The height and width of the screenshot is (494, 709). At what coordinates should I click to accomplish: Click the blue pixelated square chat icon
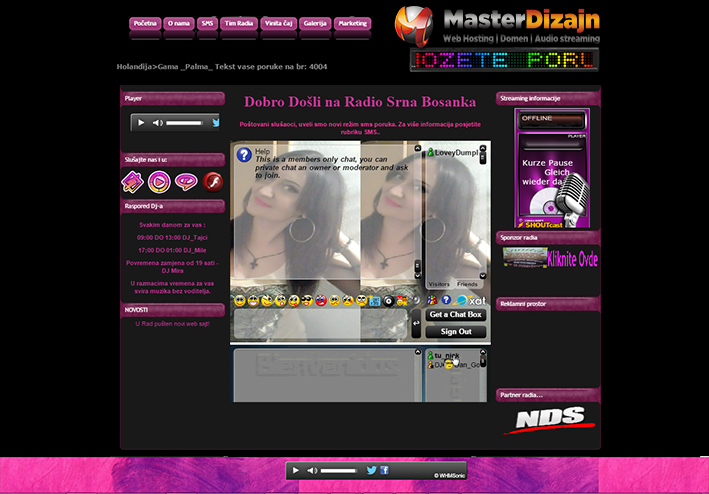click(375, 301)
